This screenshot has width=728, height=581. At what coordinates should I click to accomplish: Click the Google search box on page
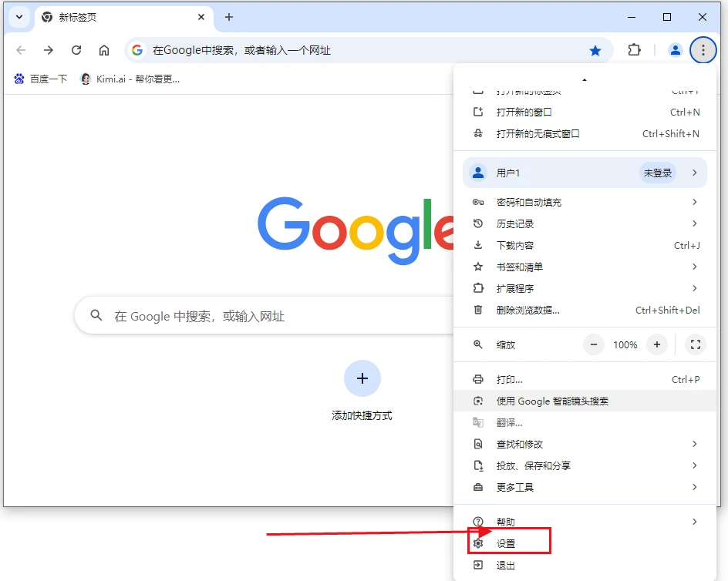(265, 316)
